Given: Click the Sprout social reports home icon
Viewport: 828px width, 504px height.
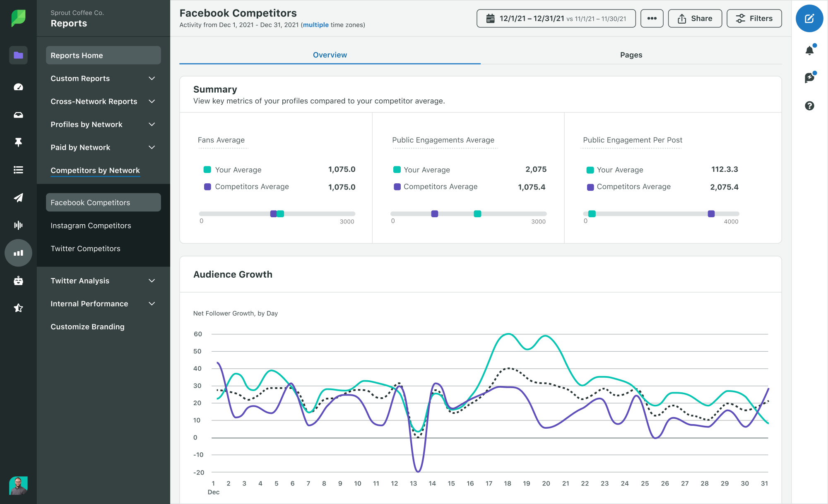Looking at the screenshot, I should coord(18,55).
